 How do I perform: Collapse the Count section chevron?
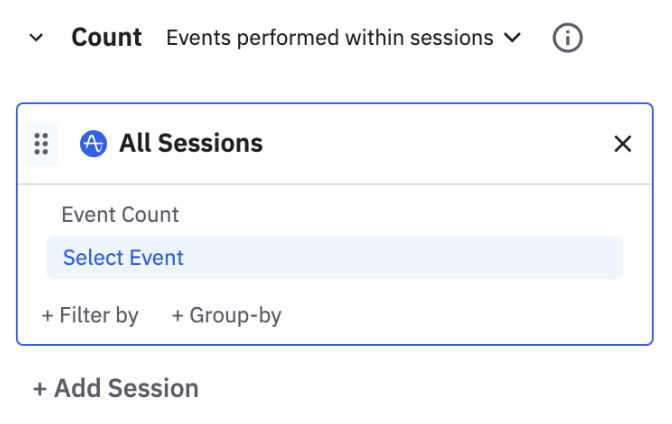[x=37, y=38]
